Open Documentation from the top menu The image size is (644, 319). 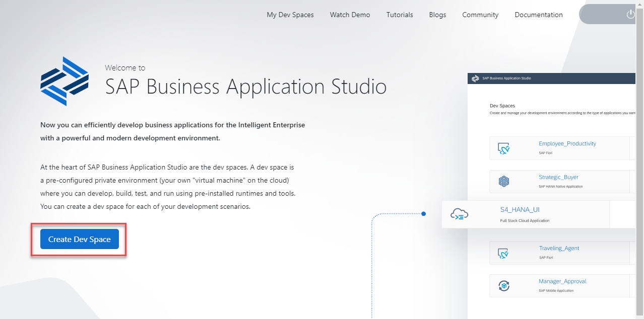(x=539, y=15)
